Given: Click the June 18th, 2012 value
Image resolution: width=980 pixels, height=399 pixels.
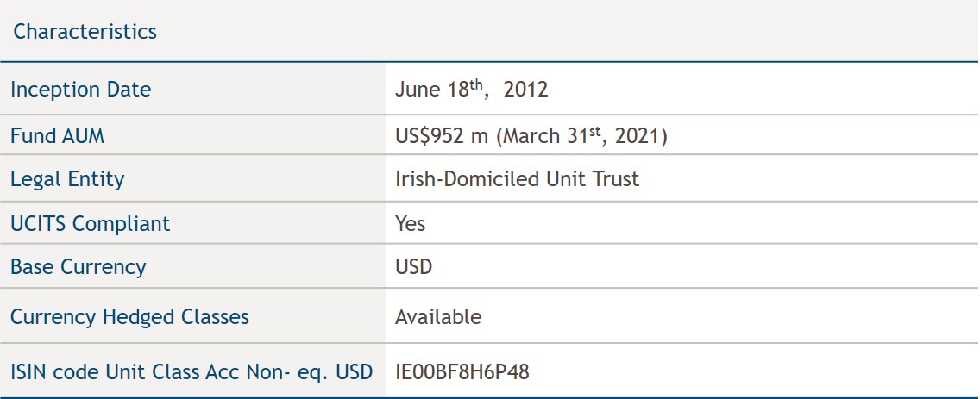Looking at the screenshot, I should point(471,90).
